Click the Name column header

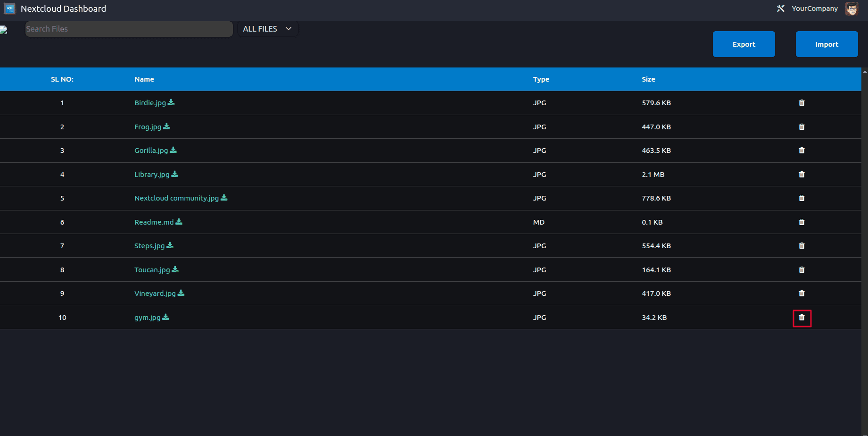tap(144, 79)
